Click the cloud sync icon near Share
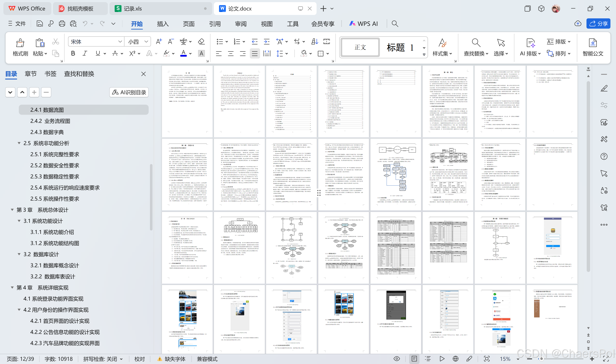Viewport: 616px width, 364px height. click(578, 23)
